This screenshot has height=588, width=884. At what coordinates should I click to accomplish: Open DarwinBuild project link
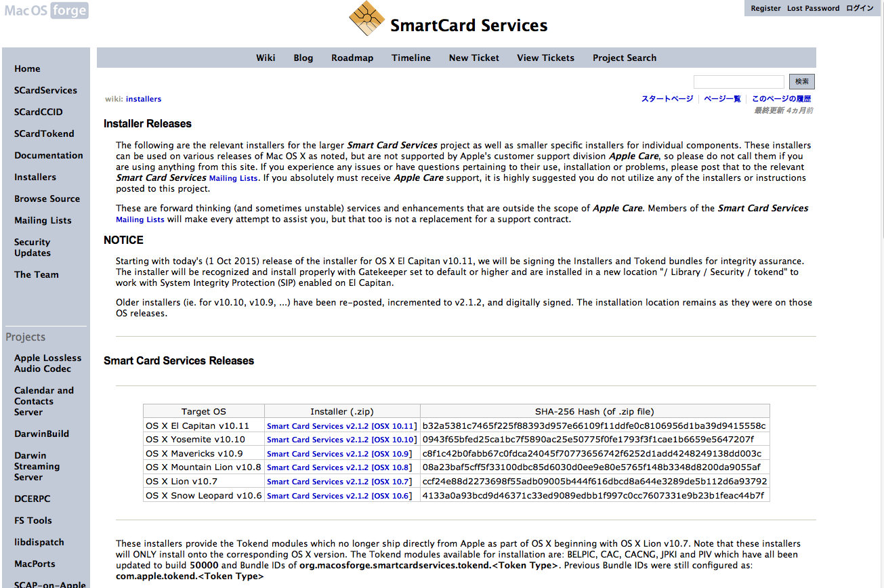[x=41, y=434]
